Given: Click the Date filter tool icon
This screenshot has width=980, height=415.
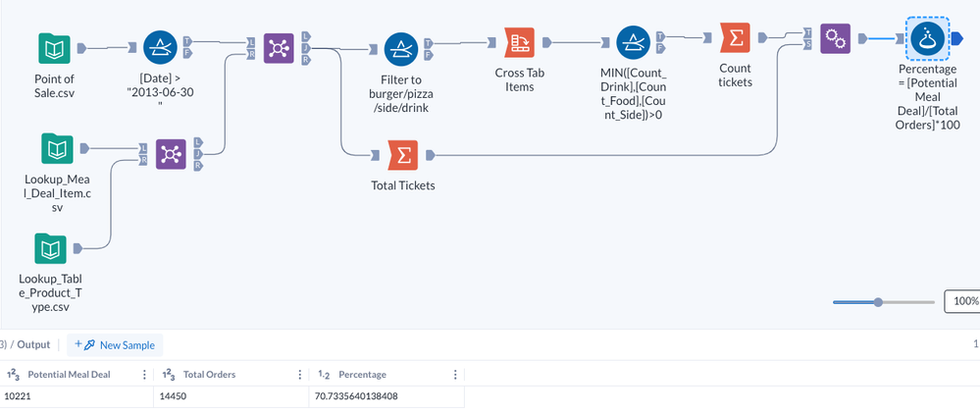Looking at the screenshot, I should coord(159,47).
